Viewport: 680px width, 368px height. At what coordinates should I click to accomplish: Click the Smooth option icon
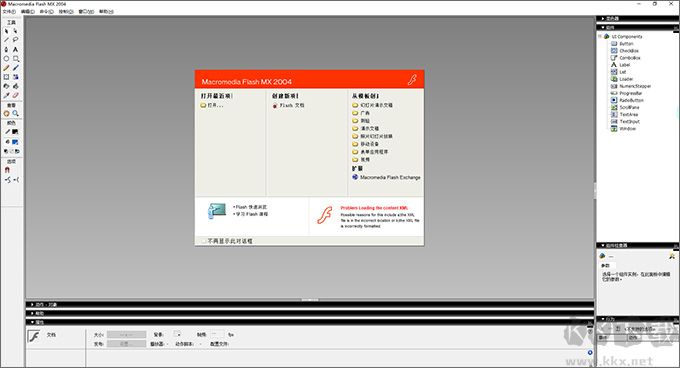[8, 180]
